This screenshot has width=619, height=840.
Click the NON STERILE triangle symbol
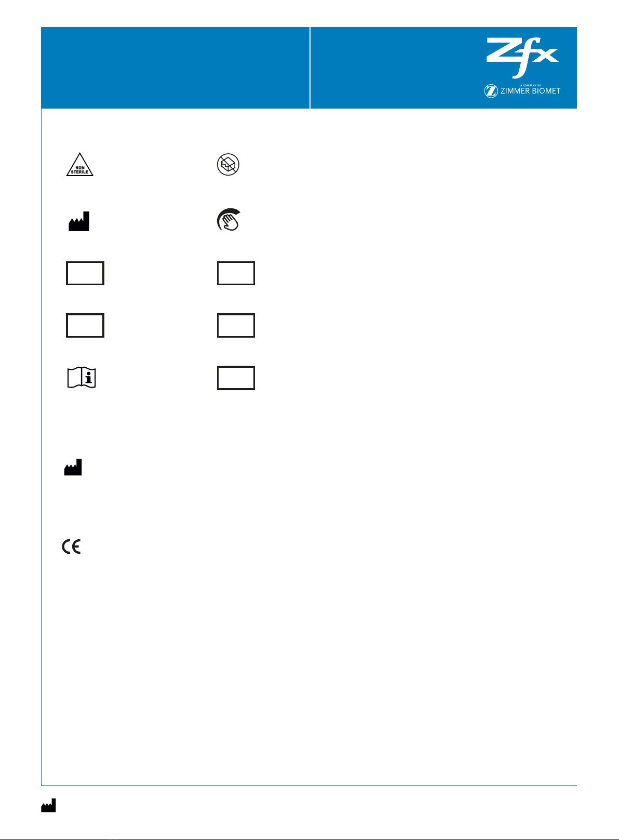coord(80,165)
